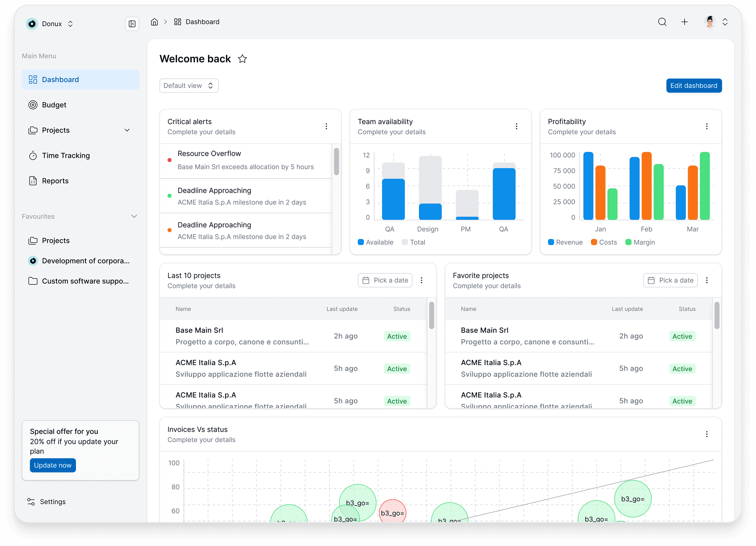The height and width of the screenshot is (546, 756).
Task: Toggle Available series in legend
Action: click(x=375, y=242)
